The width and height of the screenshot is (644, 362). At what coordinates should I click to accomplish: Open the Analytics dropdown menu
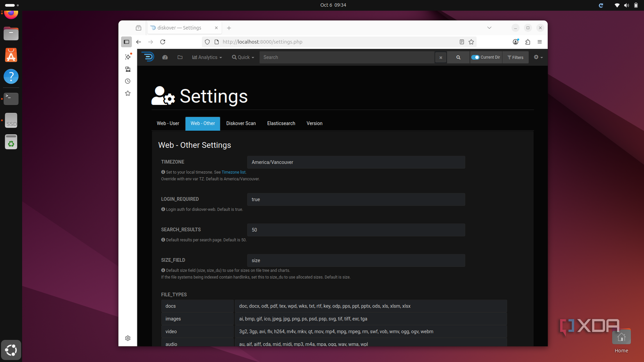coord(207,57)
